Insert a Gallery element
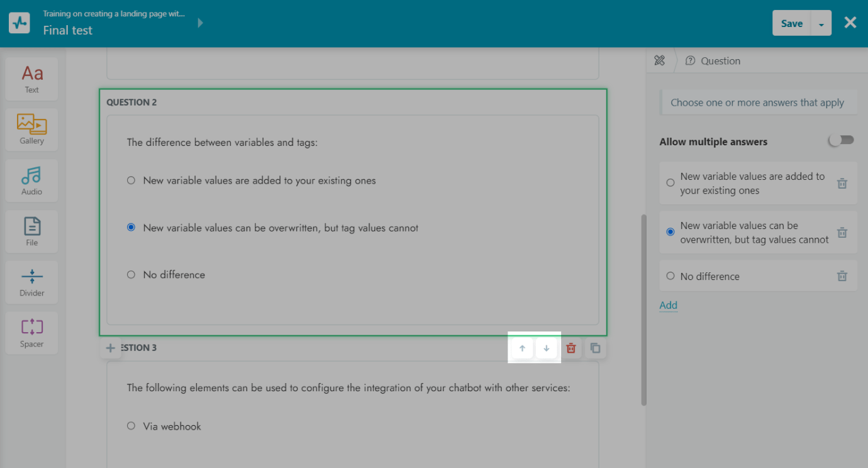The image size is (868, 468). coord(31,129)
